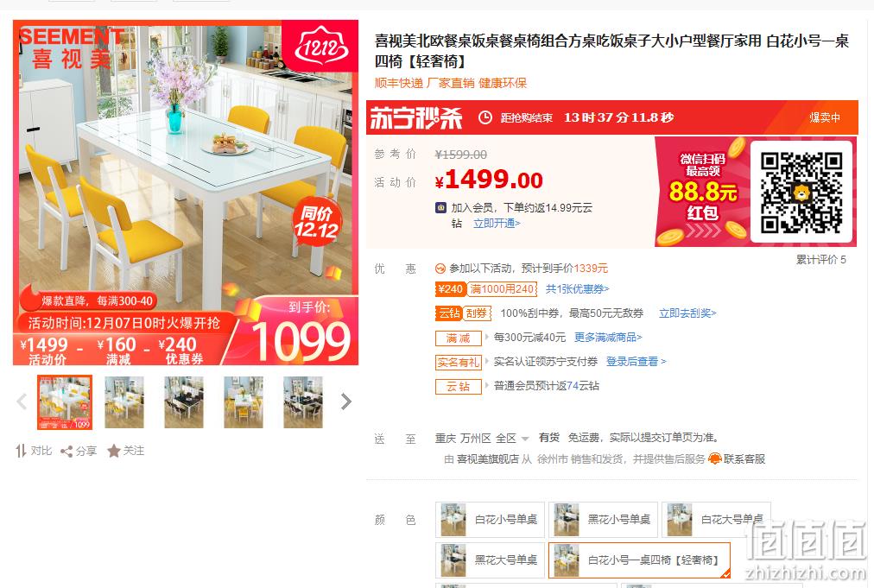Image resolution: width=874 pixels, height=588 pixels.
Task: Click the 联系客服 customer service icon
Action: coord(714,458)
